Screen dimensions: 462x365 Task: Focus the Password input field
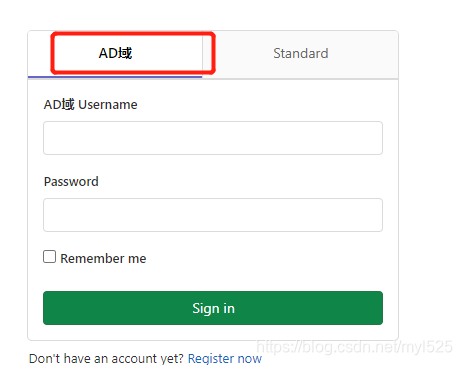pos(213,215)
